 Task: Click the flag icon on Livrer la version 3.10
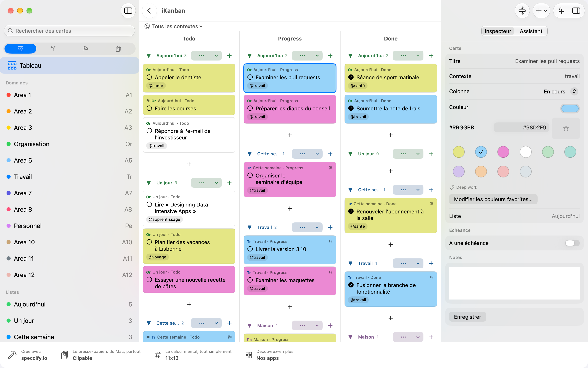pos(331,241)
